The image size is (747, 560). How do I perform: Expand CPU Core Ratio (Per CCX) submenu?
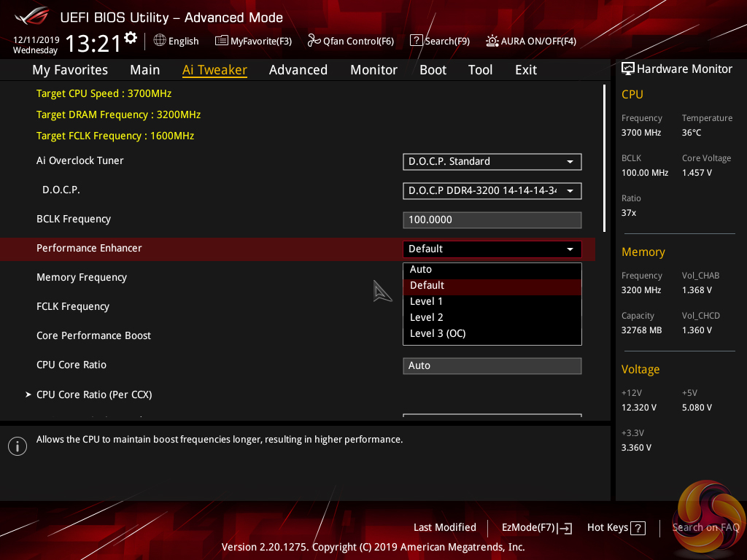pos(93,394)
